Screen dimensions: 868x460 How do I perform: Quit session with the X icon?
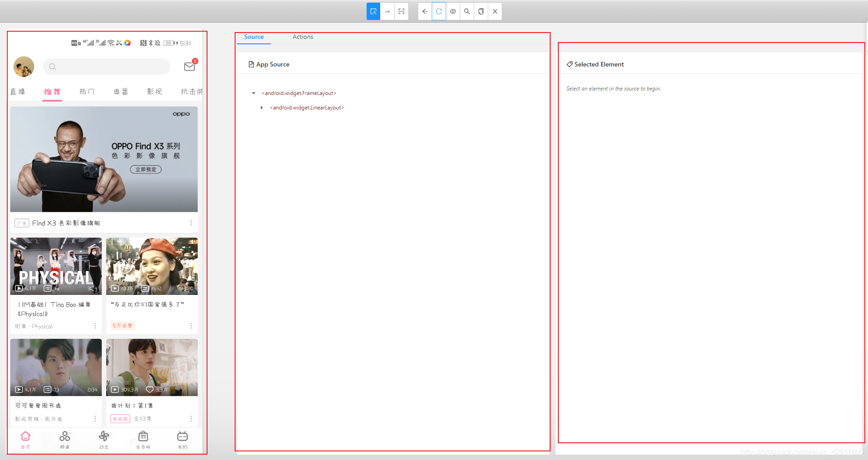click(495, 11)
